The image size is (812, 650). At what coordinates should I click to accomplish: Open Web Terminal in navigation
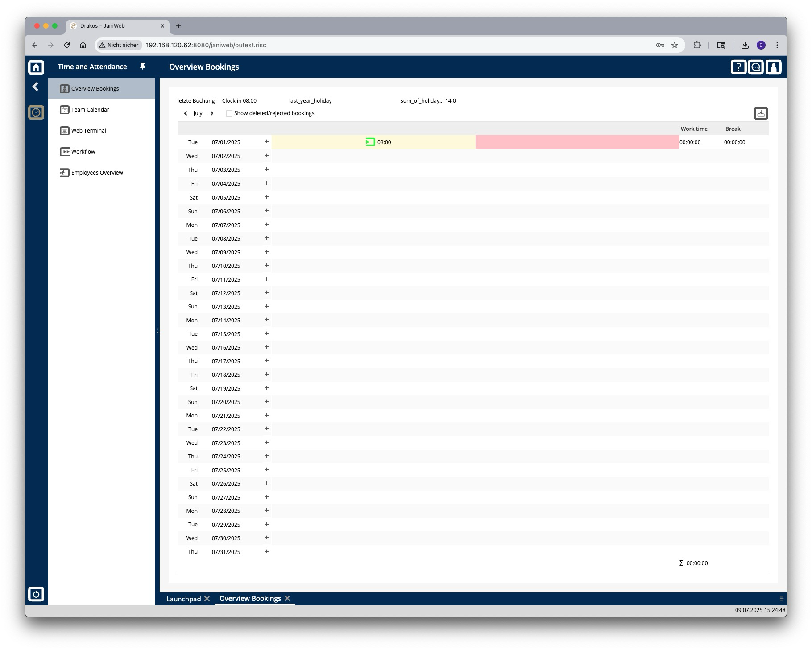pyautogui.click(x=89, y=130)
